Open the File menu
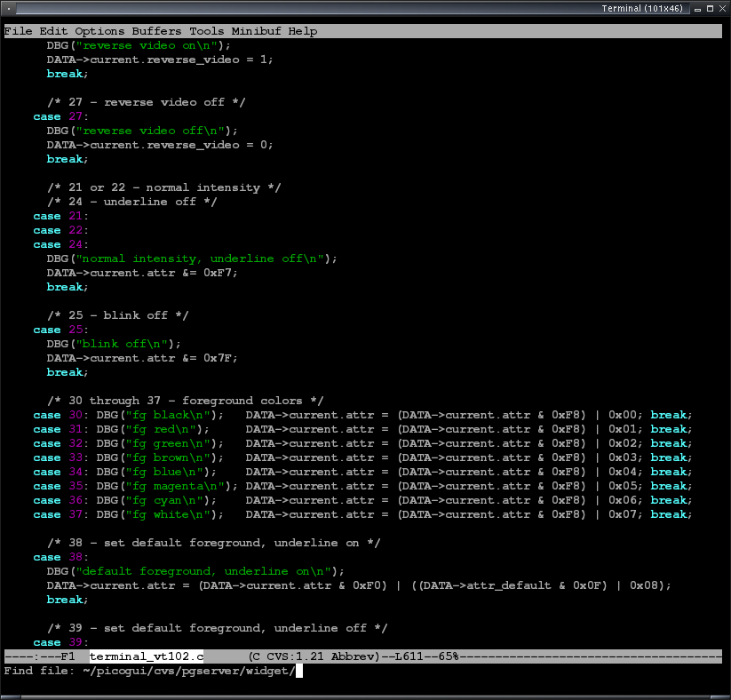Viewport: 731px width, 700px height. click(x=18, y=31)
